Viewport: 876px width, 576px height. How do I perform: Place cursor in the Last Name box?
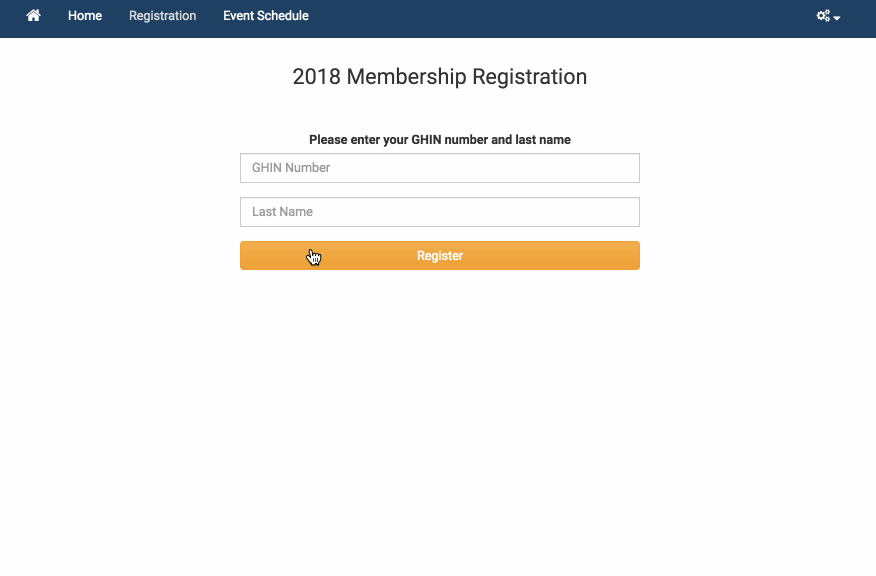tap(440, 212)
